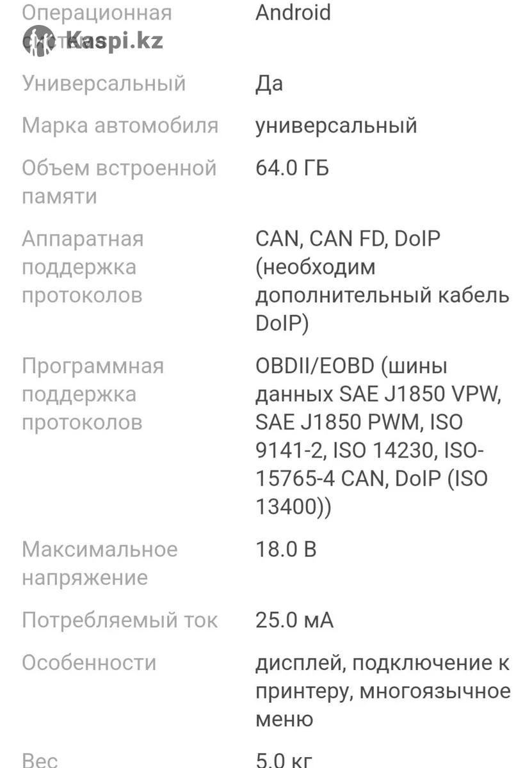The image size is (532, 768).
Task: Click the Максимальное напряжение label
Action: 99,563
